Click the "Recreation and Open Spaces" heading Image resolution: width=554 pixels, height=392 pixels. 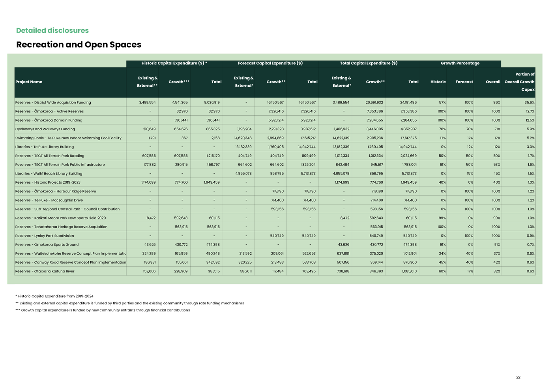[x=79, y=45]
